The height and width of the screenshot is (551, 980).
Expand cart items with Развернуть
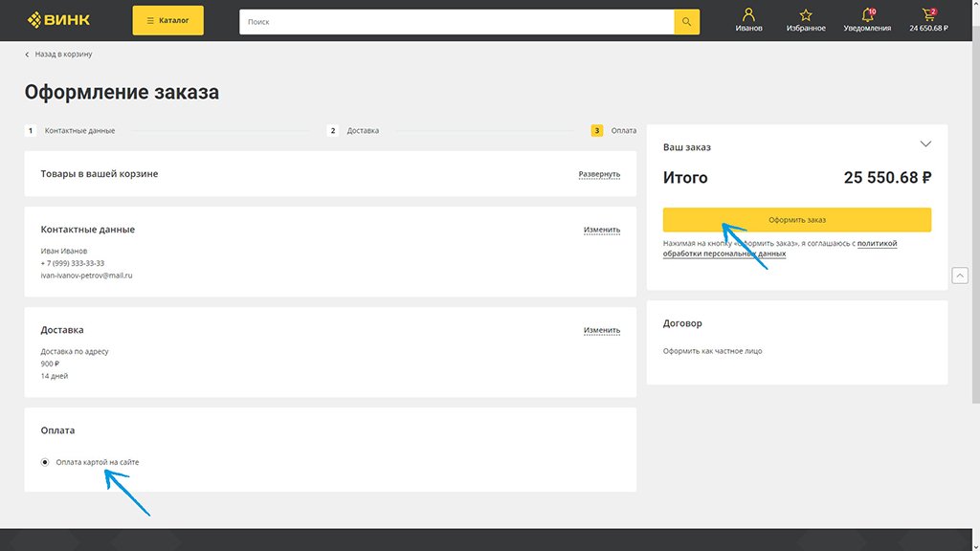click(x=599, y=174)
